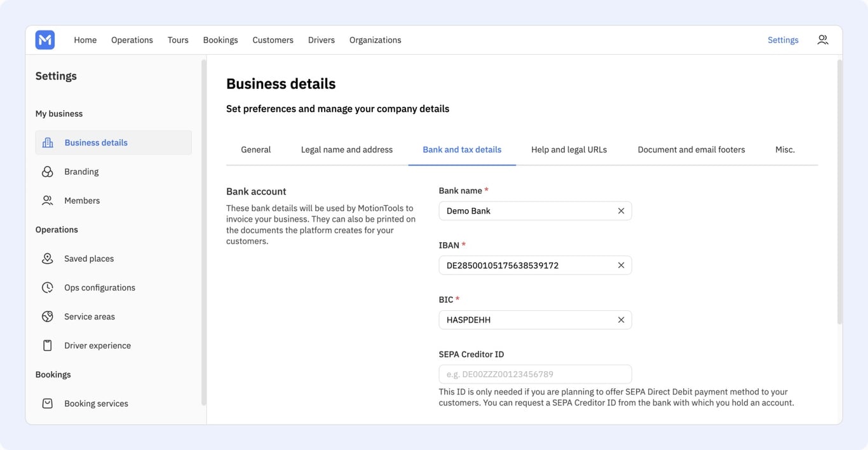This screenshot has width=868, height=450.
Task: Switch to Help and legal URLs tab
Action: click(569, 150)
